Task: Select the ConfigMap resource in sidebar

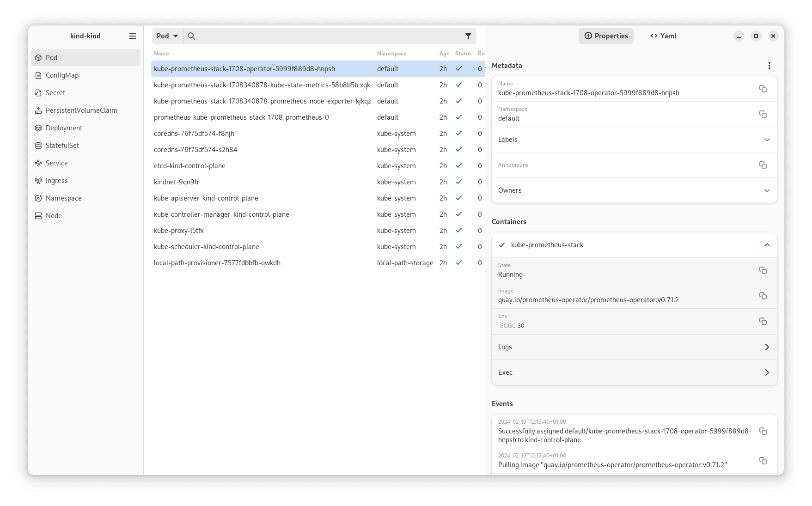Action: click(61, 75)
